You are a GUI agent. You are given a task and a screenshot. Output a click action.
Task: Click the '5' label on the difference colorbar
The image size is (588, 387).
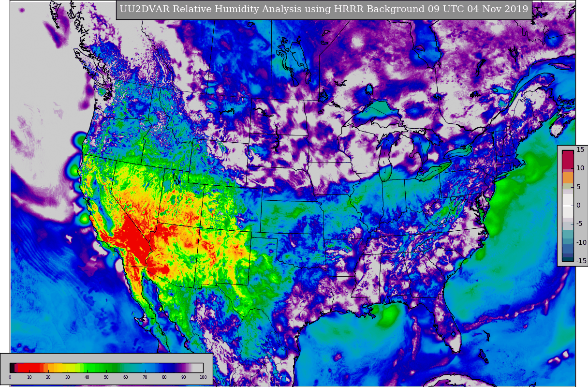pyautogui.click(x=578, y=187)
